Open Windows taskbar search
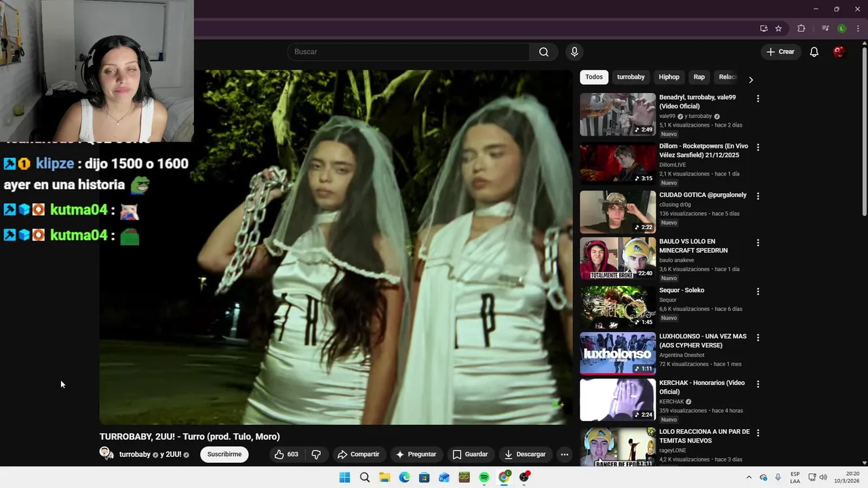Image resolution: width=868 pixels, height=488 pixels. coord(365,477)
